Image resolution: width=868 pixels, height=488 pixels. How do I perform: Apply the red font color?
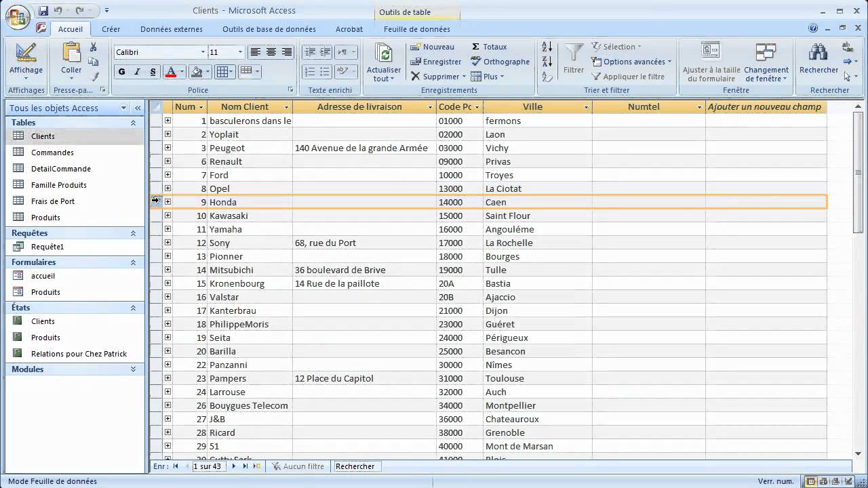[170, 72]
